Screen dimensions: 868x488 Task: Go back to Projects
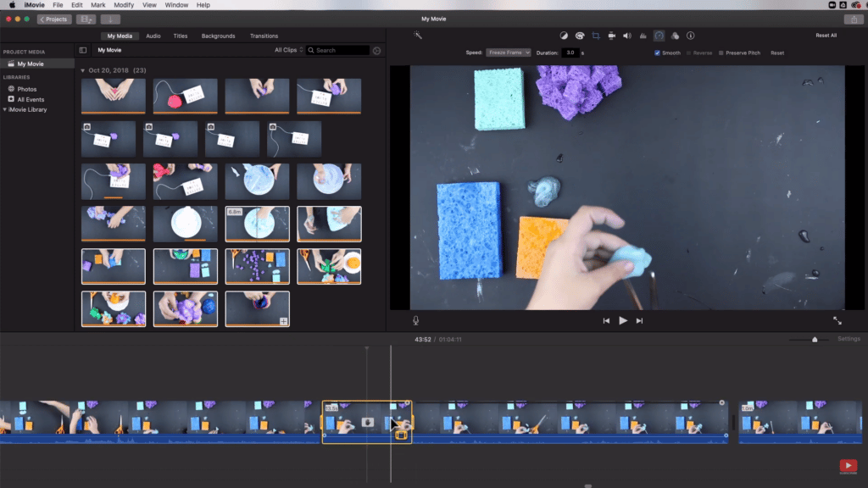point(54,19)
